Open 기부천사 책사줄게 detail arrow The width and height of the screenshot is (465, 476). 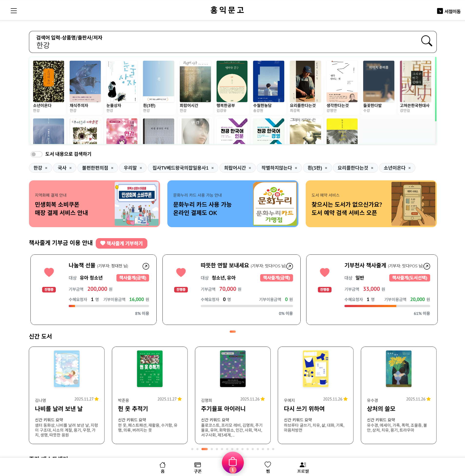click(427, 266)
